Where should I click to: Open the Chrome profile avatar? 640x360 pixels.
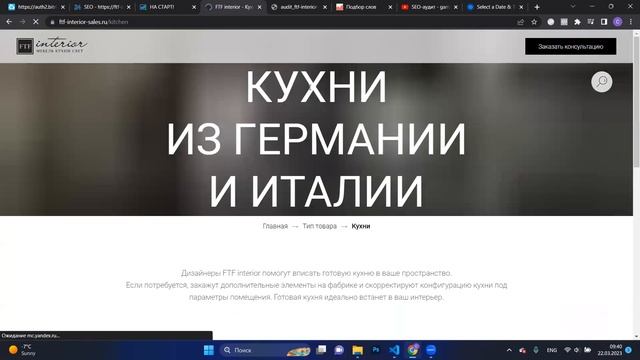(x=618, y=22)
